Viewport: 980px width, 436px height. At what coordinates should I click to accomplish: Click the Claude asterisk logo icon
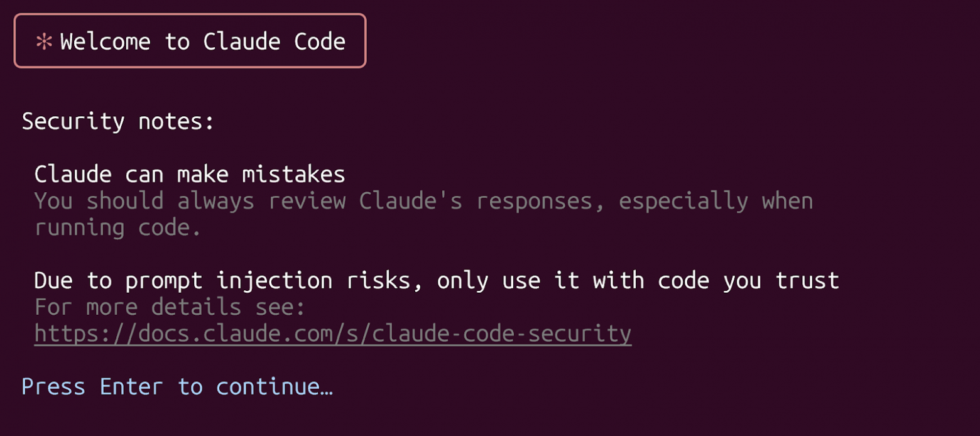tap(44, 42)
